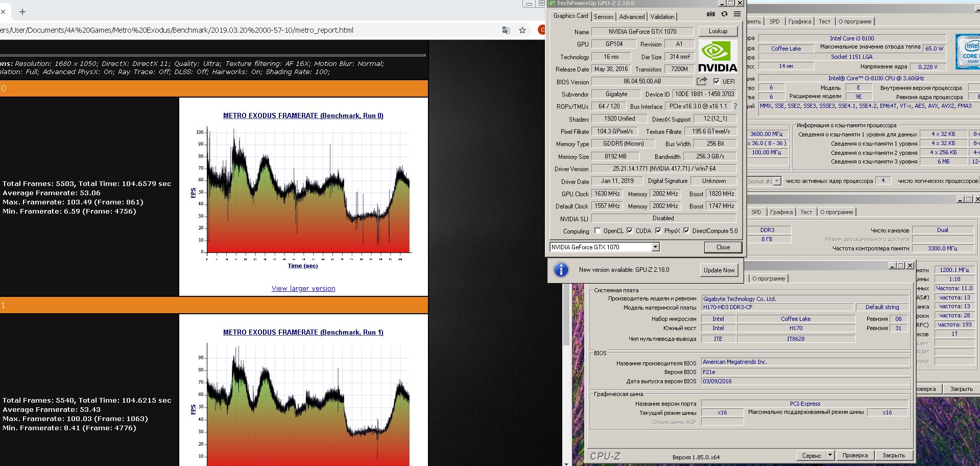Open the Validation tab in GPU-Z
This screenshot has height=466, width=980.
click(662, 17)
